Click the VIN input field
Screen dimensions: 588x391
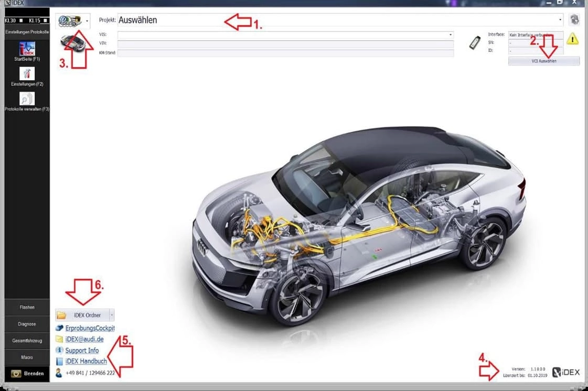coord(285,44)
